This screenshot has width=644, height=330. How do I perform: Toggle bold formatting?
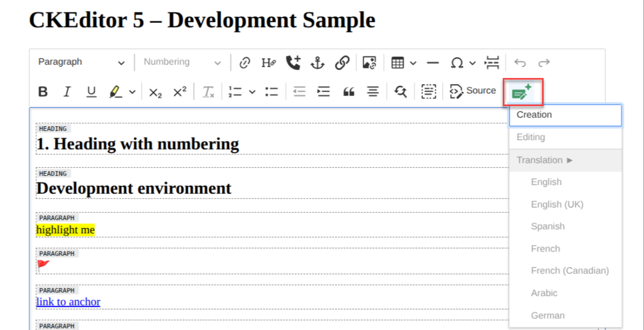point(43,92)
